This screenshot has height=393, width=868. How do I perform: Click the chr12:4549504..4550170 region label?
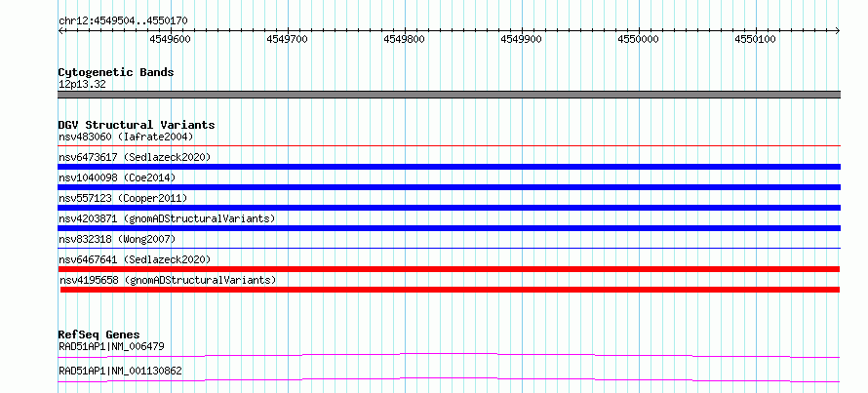point(123,21)
